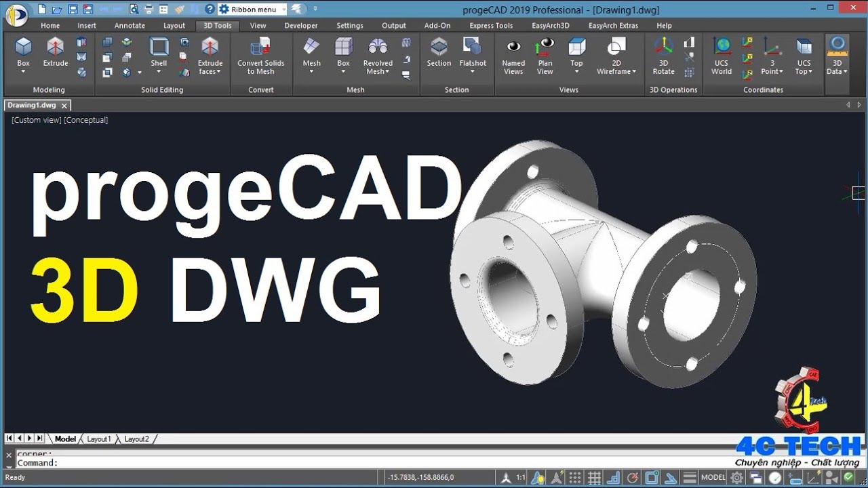This screenshot has width=868, height=488.
Task: Open Named Views manager
Action: [513, 56]
